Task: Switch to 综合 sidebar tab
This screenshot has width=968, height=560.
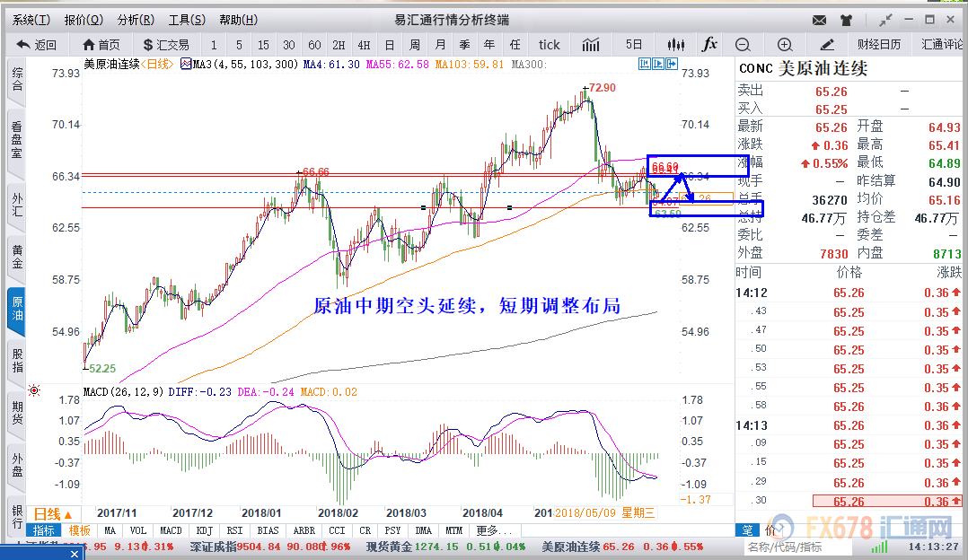Action: pyautogui.click(x=17, y=79)
